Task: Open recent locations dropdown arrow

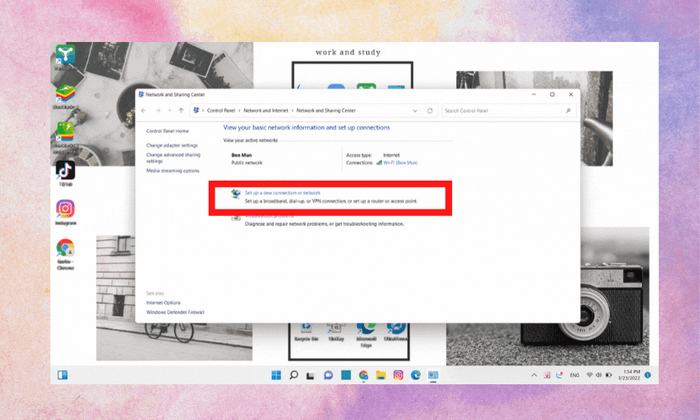Action: (170, 111)
